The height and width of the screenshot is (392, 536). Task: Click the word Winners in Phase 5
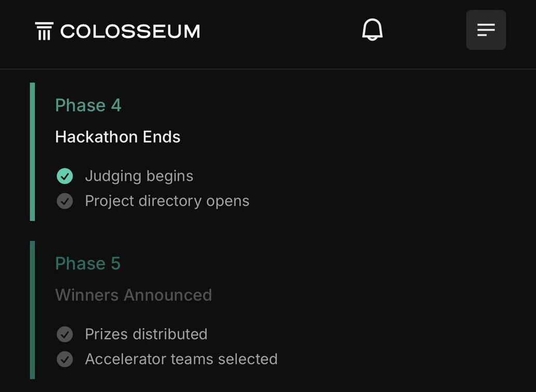pos(87,295)
